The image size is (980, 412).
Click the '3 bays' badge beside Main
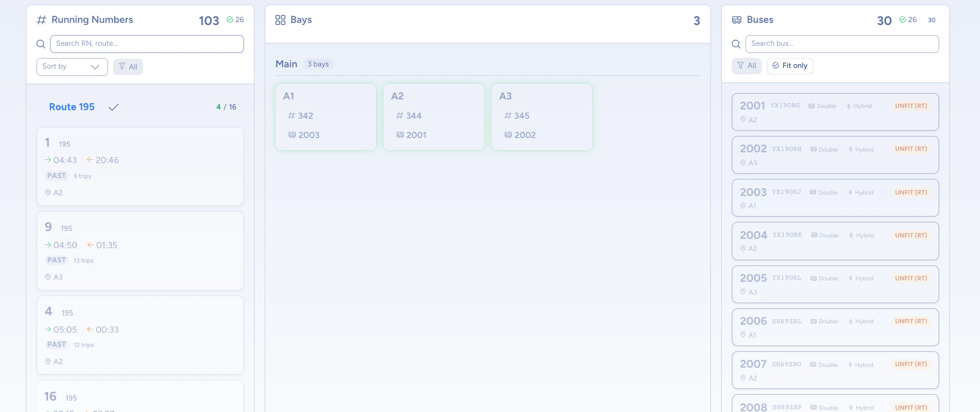click(x=318, y=64)
